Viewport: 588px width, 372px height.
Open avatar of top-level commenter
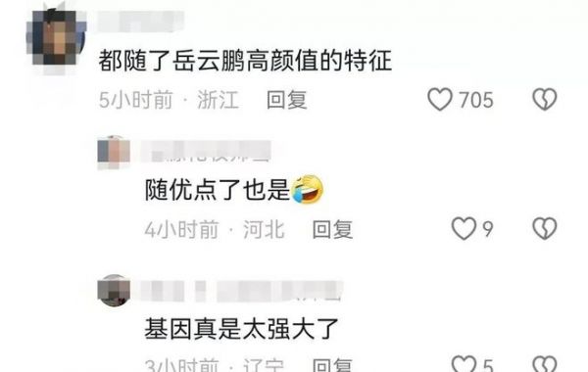56,37
